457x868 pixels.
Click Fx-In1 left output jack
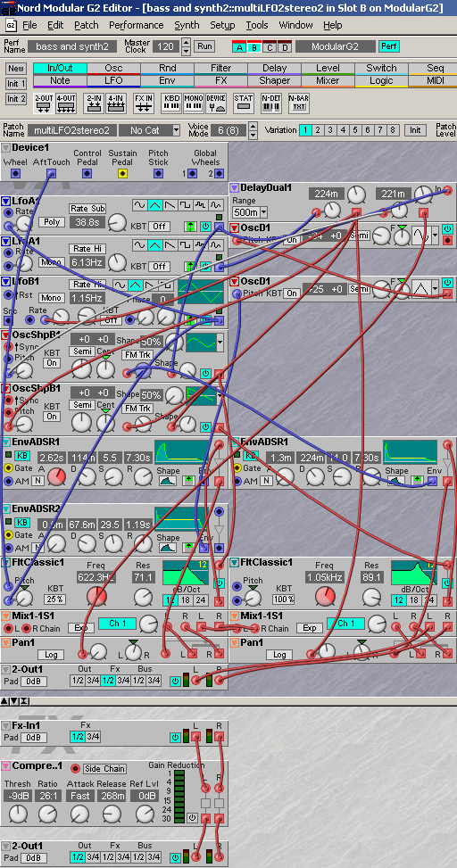(196, 737)
